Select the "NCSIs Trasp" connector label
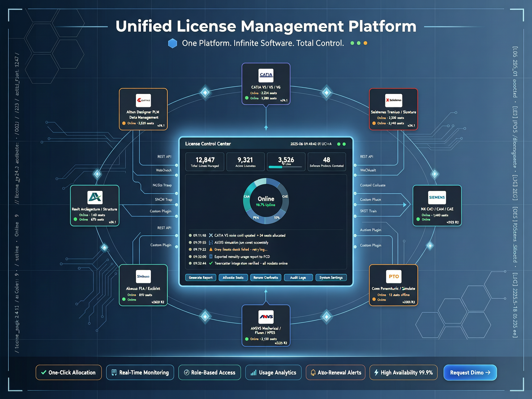This screenshot has width=532, height=399. coord(162,185)
